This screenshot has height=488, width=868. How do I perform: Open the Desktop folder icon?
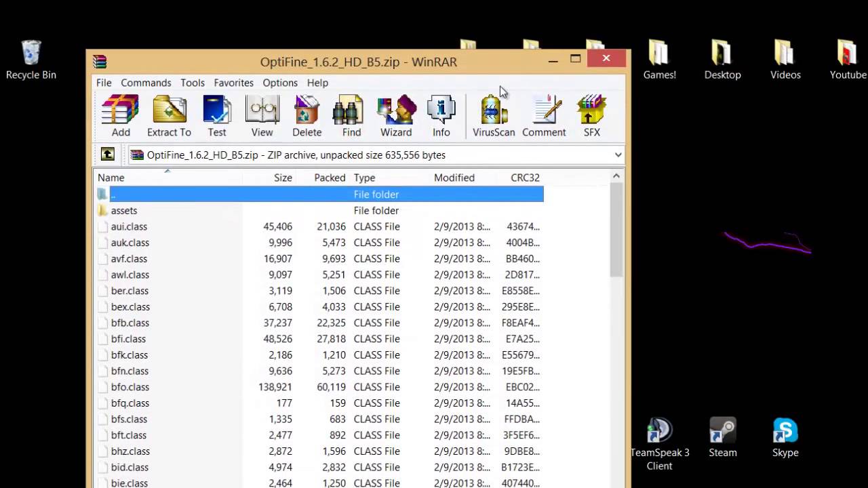coord(722,60)
